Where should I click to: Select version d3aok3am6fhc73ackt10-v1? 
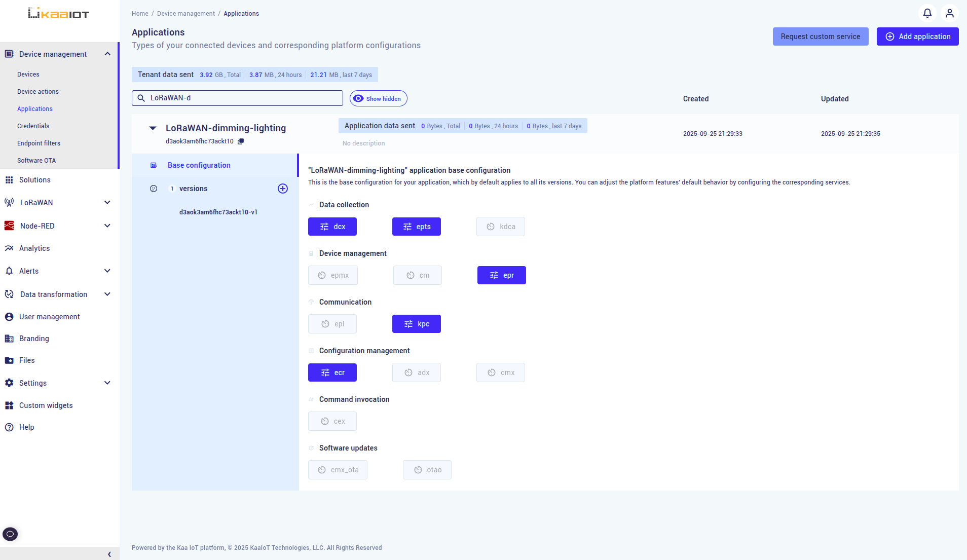click(x=218, y=212)
